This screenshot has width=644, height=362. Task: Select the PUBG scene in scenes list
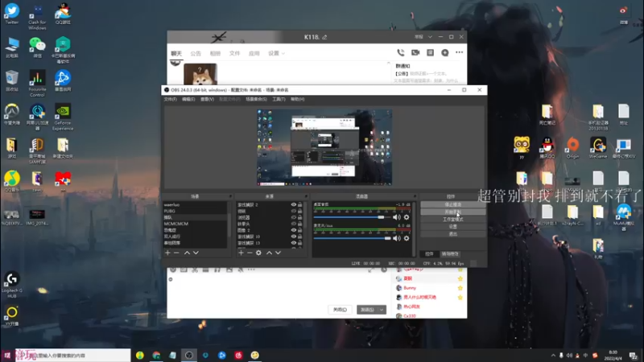(195, 211)
